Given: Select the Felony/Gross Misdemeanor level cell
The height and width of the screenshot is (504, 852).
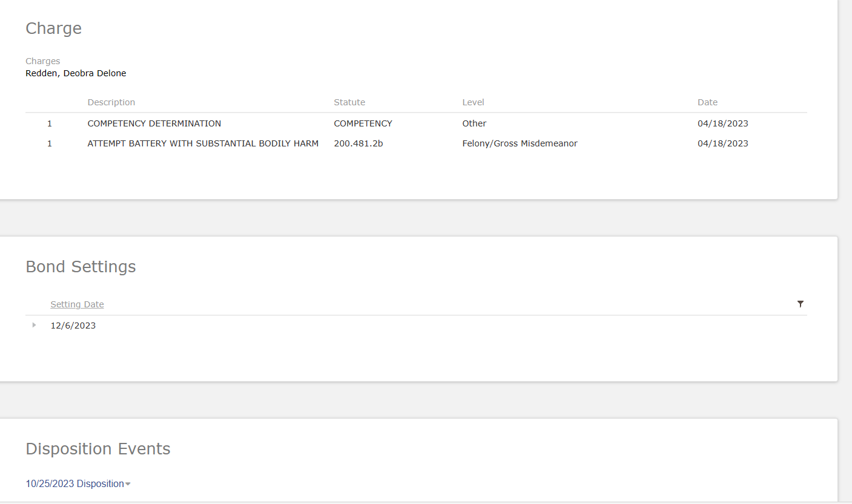Looking at the screenshot, I should point(520,143).
